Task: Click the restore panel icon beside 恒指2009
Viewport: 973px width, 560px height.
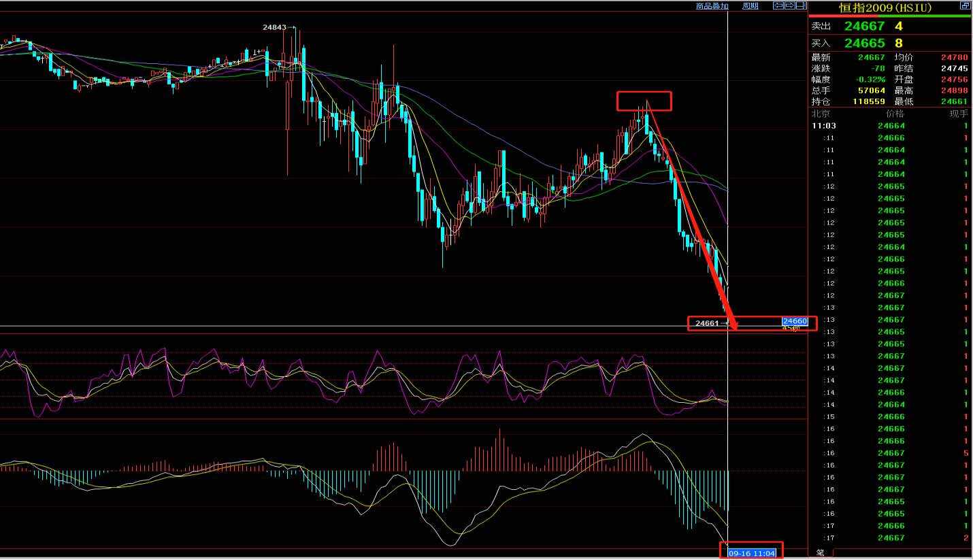Action: click(x=965, y=5)
